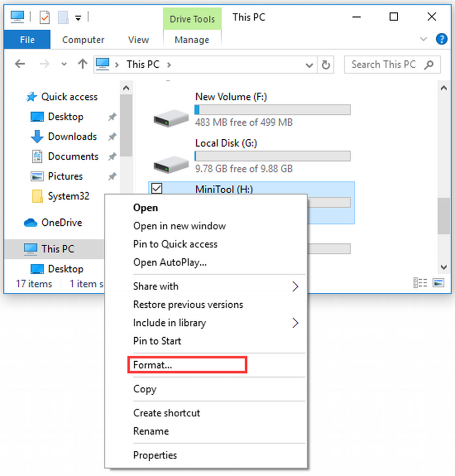The image size is (455, 476).
Task: Select the New Volume (F:) drive icon
Action: click(x=171, y=118)
